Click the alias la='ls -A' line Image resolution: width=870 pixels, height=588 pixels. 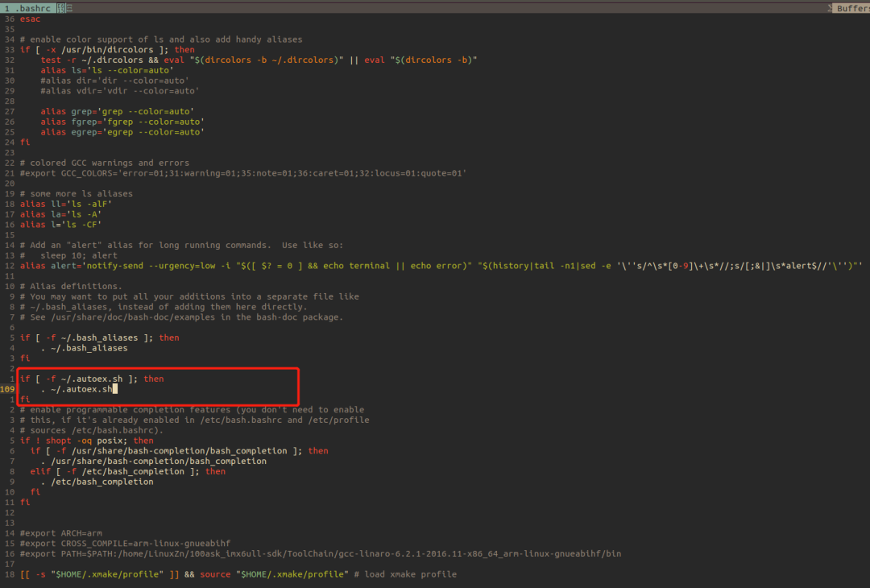(60, 214)
